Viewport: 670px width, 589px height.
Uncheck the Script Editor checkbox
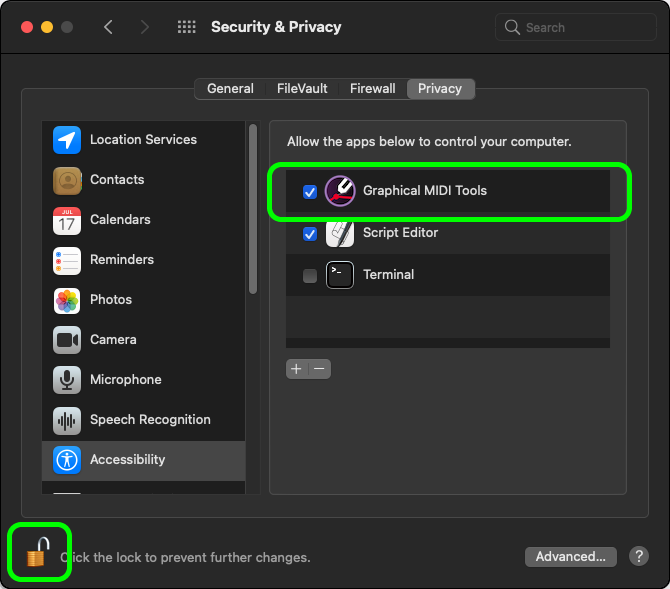coord(310,234)
